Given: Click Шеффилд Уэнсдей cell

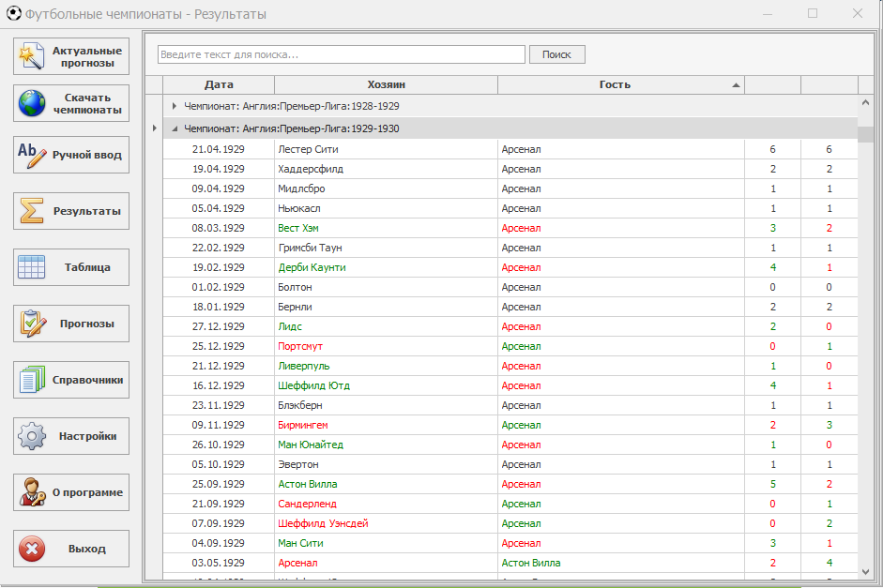Looking at the screenshot, I should [x=387, y=523].
